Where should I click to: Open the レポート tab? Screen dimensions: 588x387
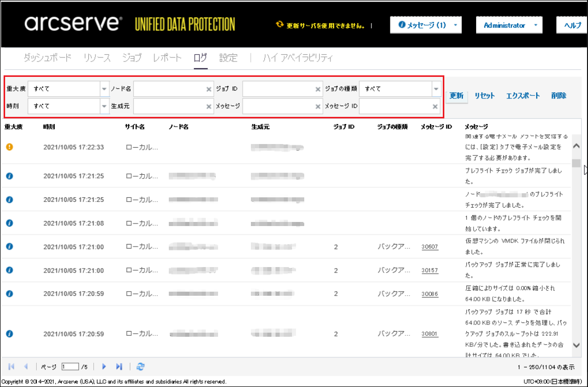click(x=167, y=58)
